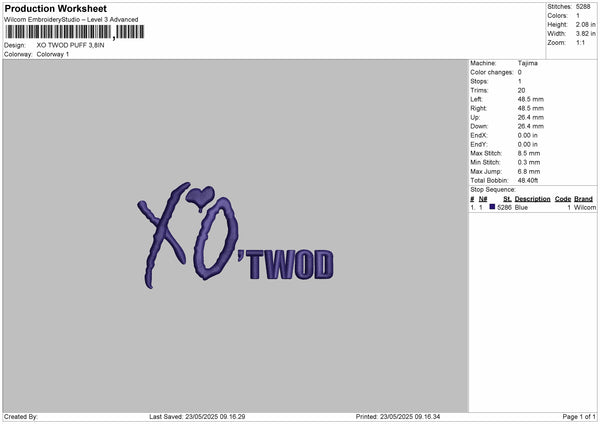Click the Left value 48.5 mm
The image size is (600, 424).
click(531, 99)
